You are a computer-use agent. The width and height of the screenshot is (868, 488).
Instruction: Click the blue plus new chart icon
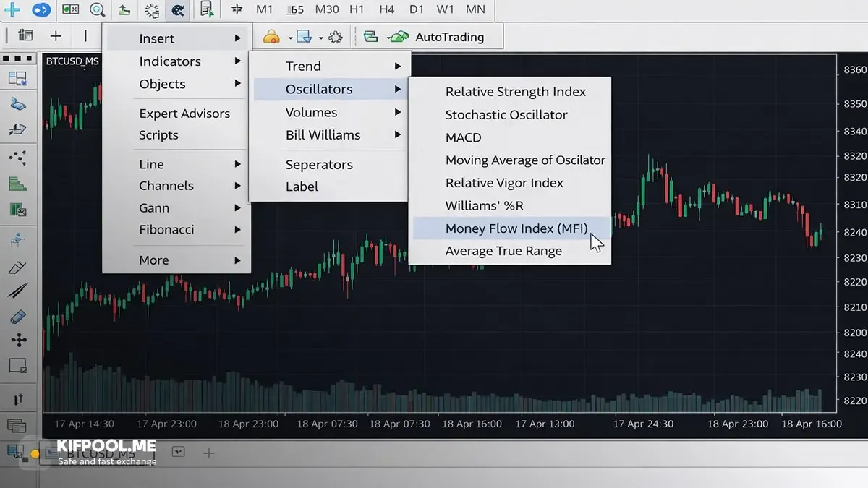click(12, 10)
